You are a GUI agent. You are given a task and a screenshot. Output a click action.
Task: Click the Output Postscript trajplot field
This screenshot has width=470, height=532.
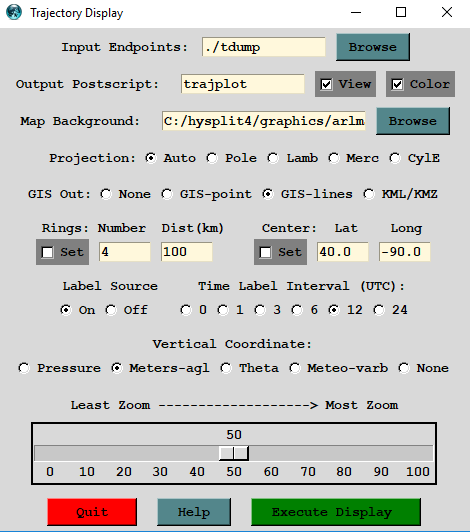tap(243, 84)
